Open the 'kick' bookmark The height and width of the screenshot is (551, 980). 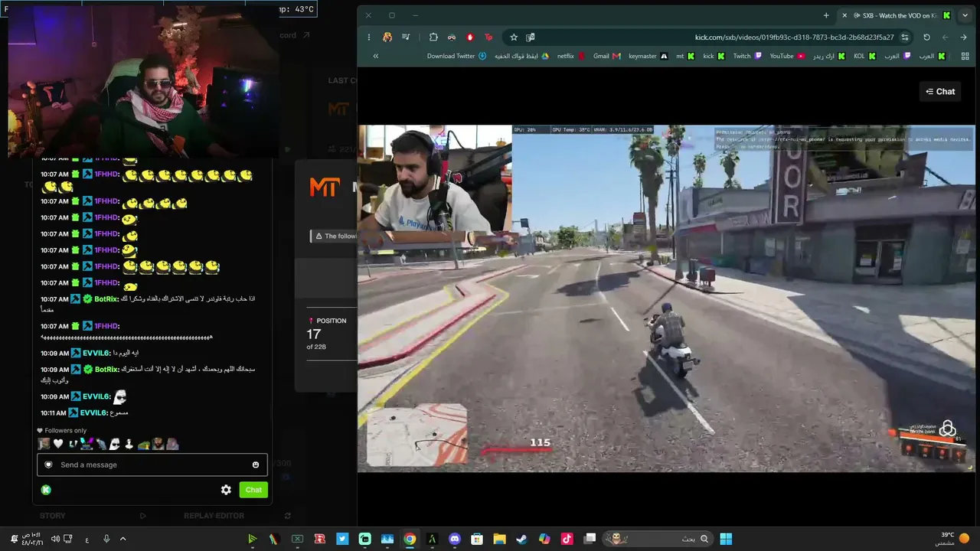714,56
